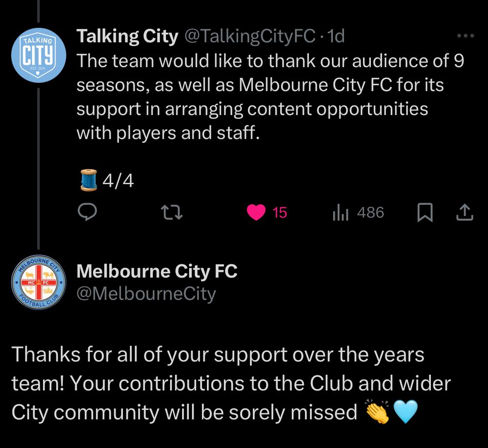Open the Talking City thank-you tweet text

[268, 97]
